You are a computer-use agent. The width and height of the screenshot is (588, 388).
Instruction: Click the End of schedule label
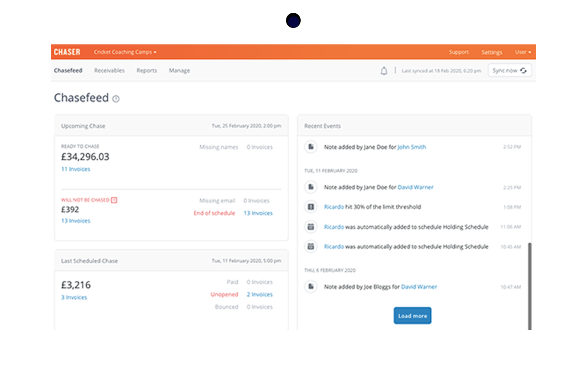214,213
